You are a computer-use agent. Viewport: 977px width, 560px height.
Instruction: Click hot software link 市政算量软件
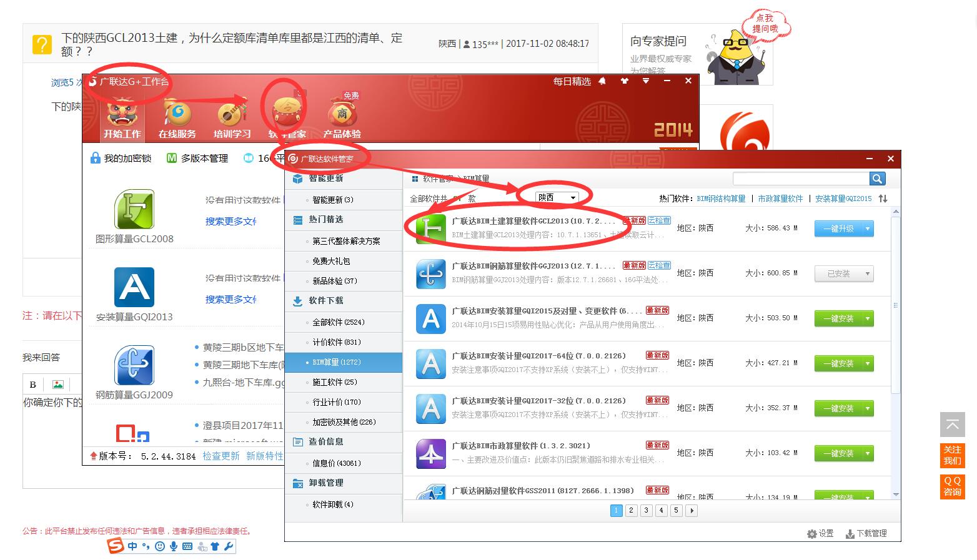tap(780, 199)
